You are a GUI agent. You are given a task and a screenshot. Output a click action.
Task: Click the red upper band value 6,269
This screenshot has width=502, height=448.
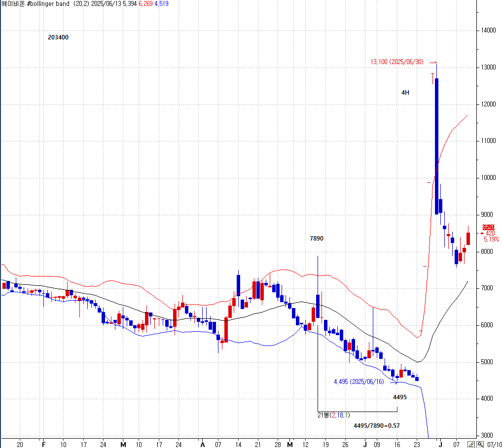coord(145,4)
